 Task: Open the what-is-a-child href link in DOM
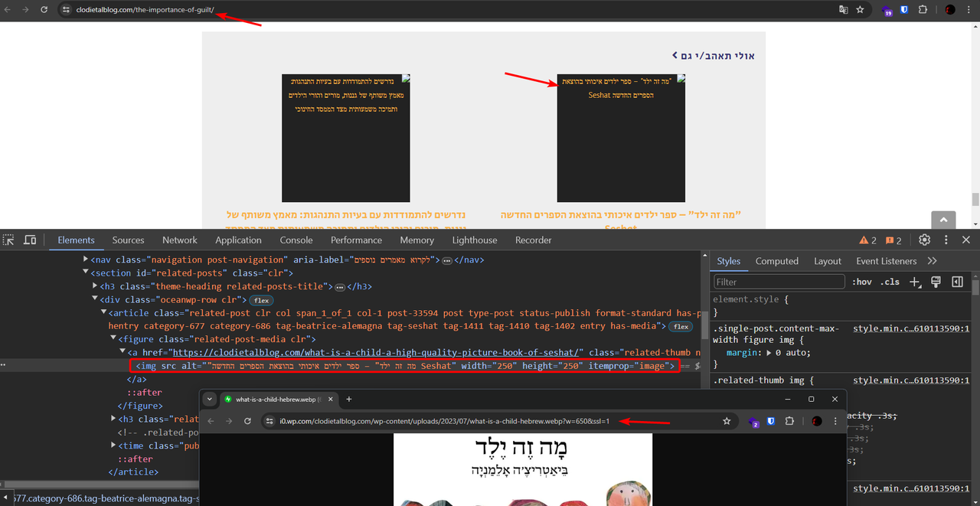click(x=377, y=352)
